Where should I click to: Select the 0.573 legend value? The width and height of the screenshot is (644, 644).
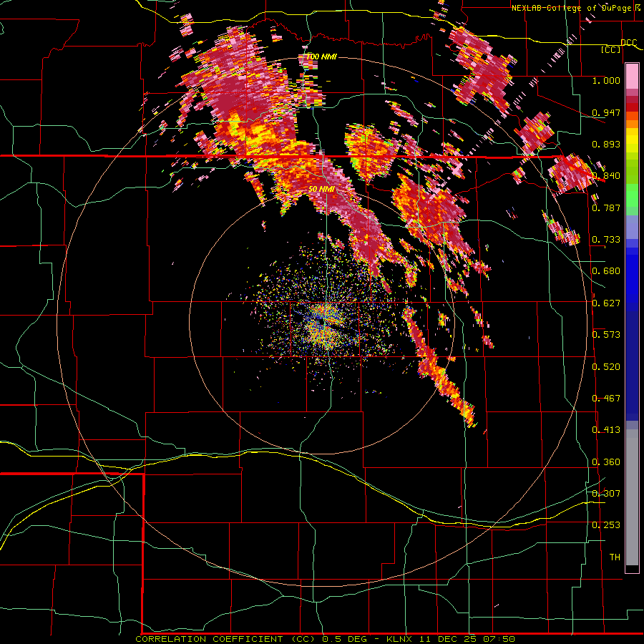click(x=606, y=335)
